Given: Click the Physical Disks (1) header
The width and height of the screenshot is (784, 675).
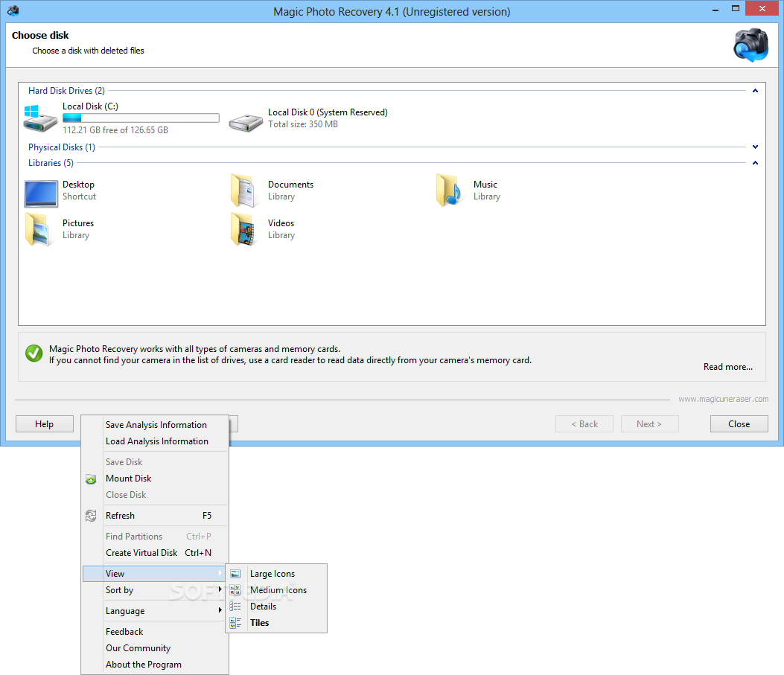Looking at the screenshot, I should coord(62,147).
